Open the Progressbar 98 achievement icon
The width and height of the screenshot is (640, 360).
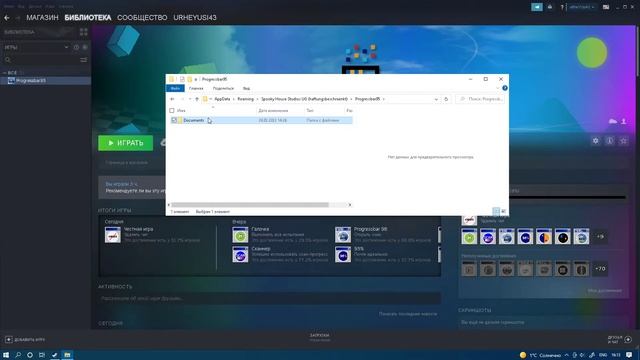pyautogui.click(x=343, y=235)
